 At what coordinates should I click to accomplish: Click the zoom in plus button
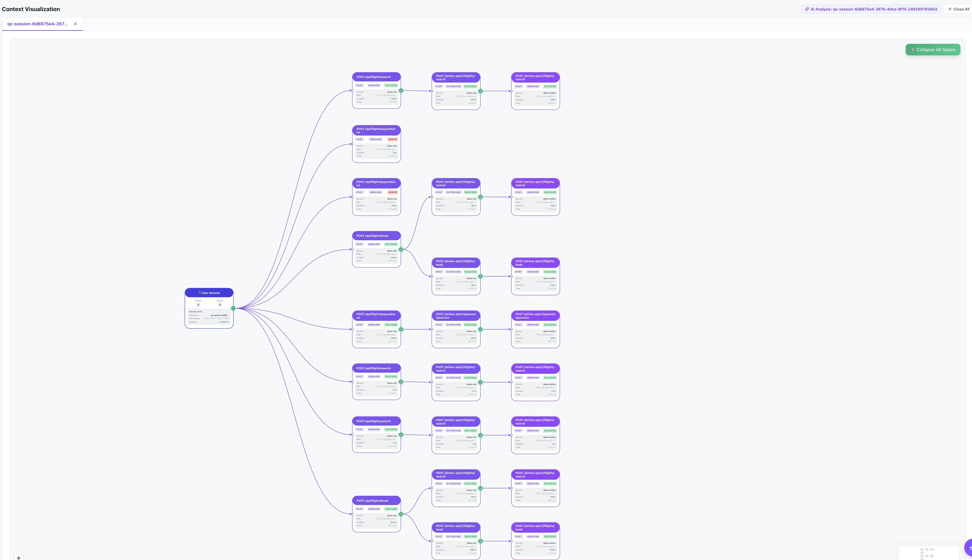(x=18, y=557)
